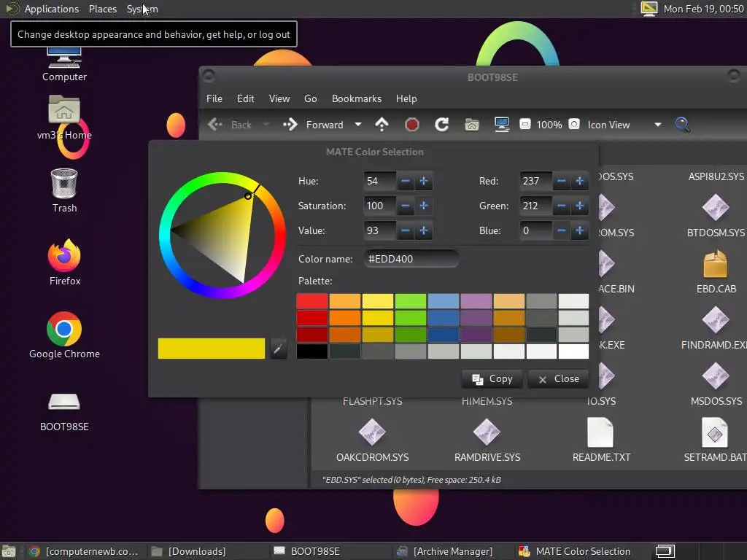Pick a color with the eyedropper tool
747x560 pixels.
278,349
